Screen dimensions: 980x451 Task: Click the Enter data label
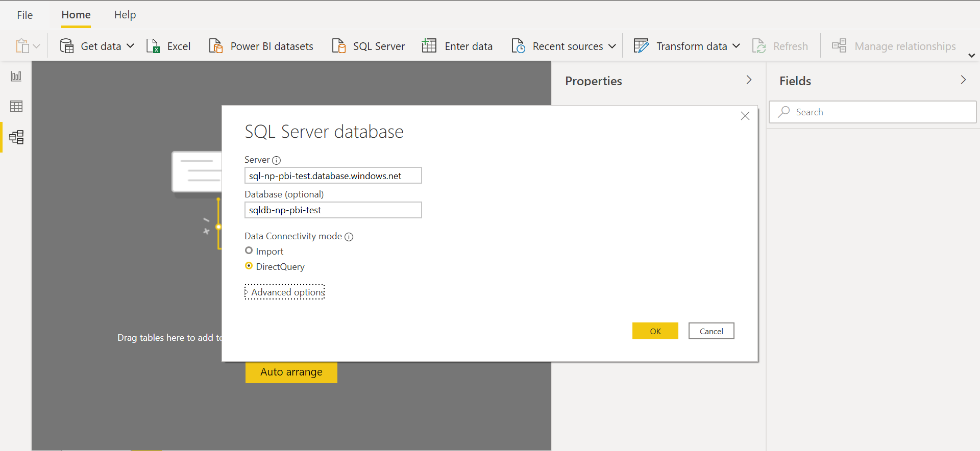point(469,46)
